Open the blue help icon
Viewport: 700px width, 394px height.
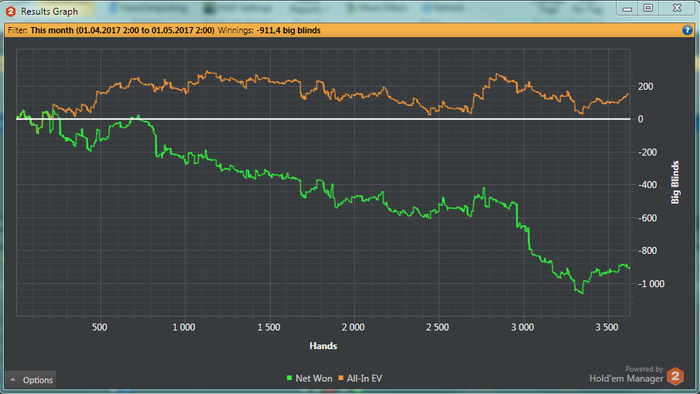click(687, 30)
